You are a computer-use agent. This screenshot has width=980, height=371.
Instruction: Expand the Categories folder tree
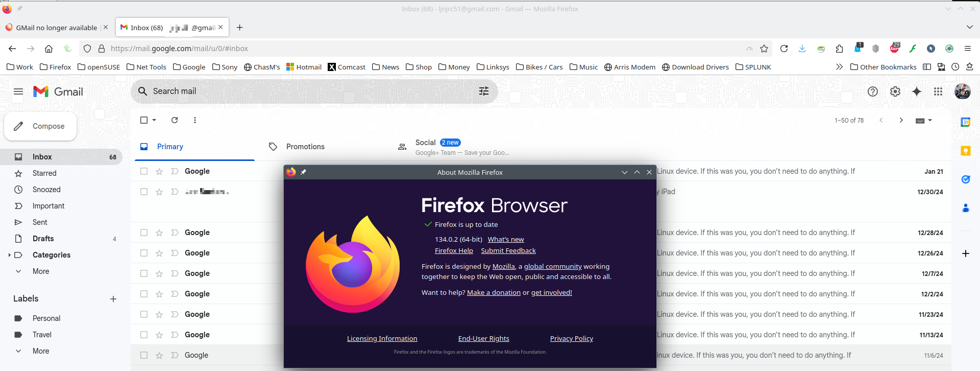point(9,255)
